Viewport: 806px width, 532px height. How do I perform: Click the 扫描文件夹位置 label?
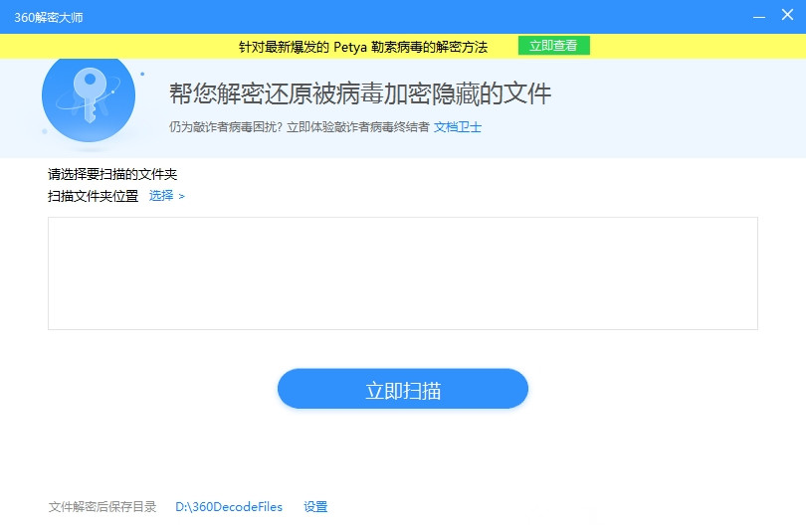(x=94, y=196)
